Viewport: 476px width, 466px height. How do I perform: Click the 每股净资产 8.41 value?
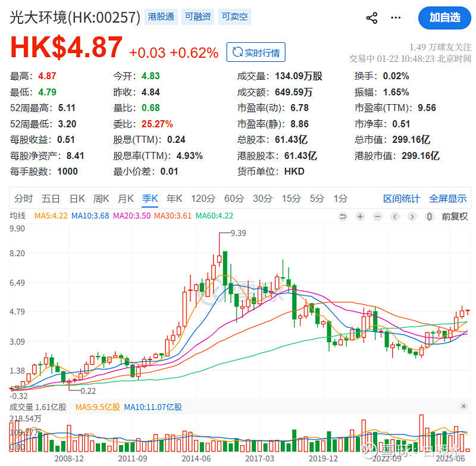point(76,156)
